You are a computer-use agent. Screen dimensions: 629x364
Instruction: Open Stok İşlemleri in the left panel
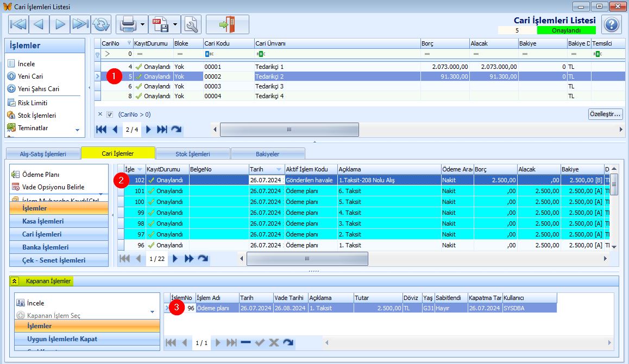[x=36, y=116]
